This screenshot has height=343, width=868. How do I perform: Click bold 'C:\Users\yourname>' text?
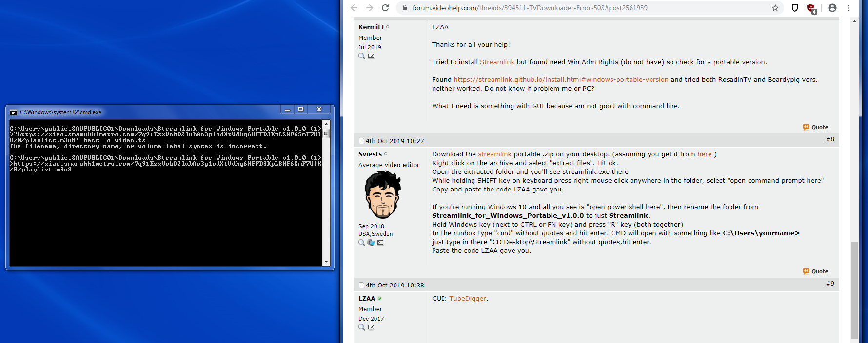(761, 233)
